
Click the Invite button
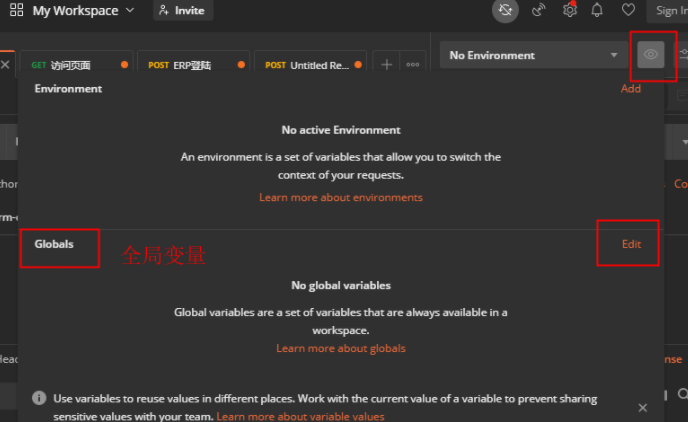point(183,10)
